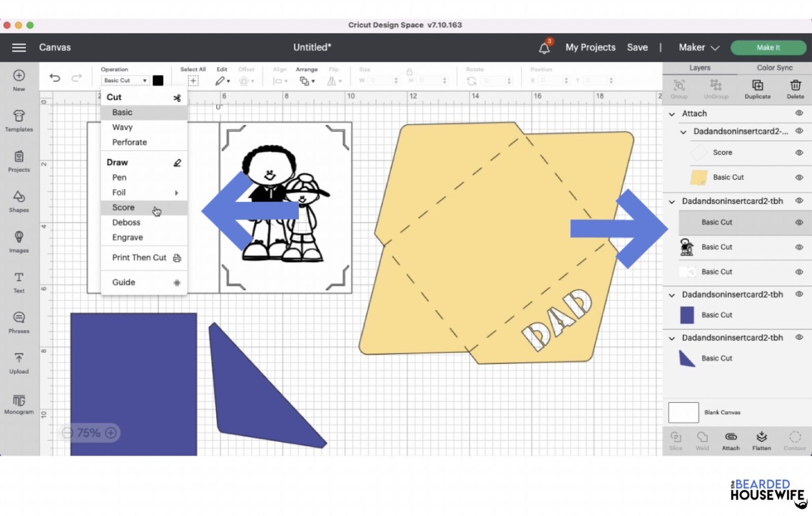Click the Flatten icon

tap(761, 438)
